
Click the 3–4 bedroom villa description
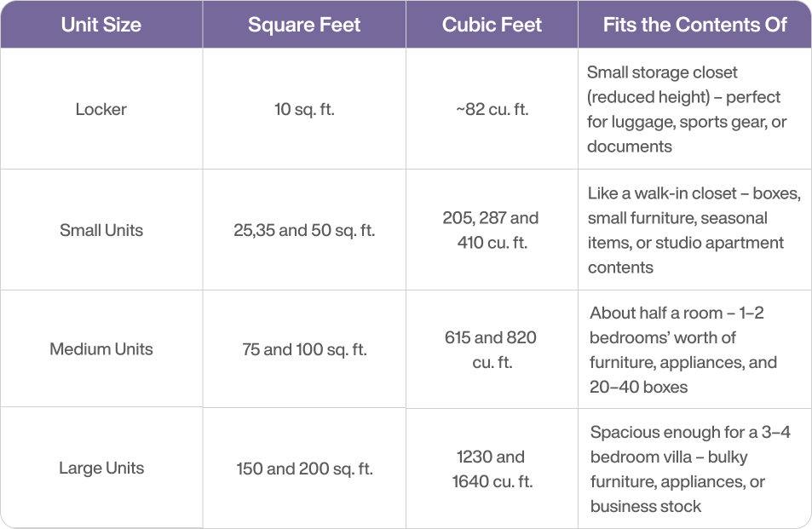tap(689, 469)
